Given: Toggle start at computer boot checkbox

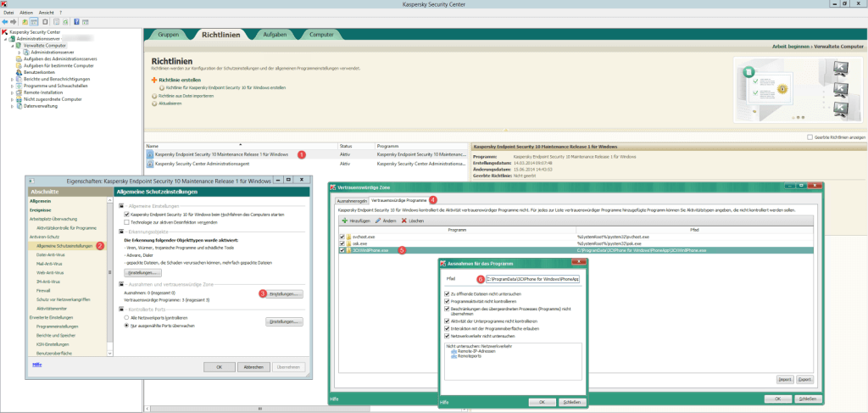Looking at the screenshot, I should pos(127,214).
